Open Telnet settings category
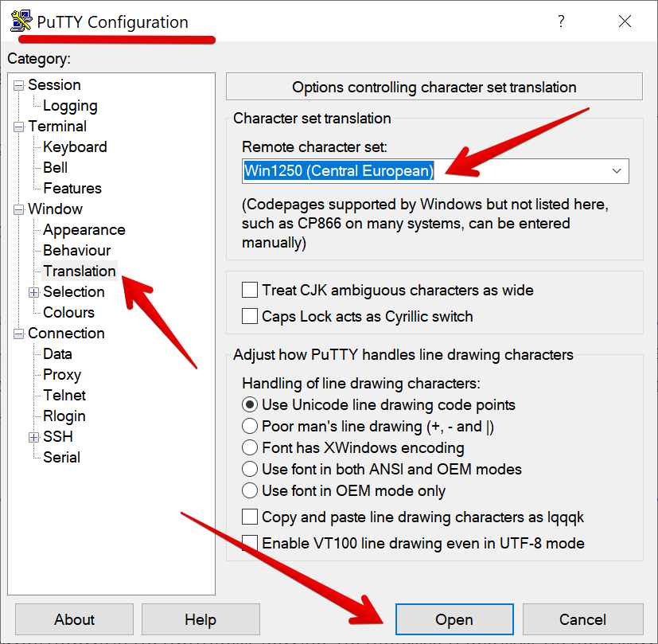Image resolution: width=658 pixels, height=644 pixels. [64, 395]
